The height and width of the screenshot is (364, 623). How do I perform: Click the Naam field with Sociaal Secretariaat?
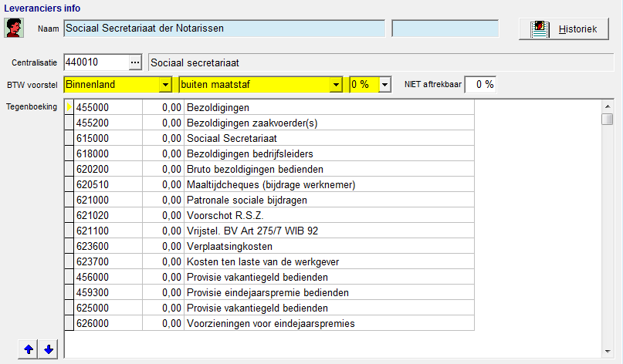pos(224,29)
